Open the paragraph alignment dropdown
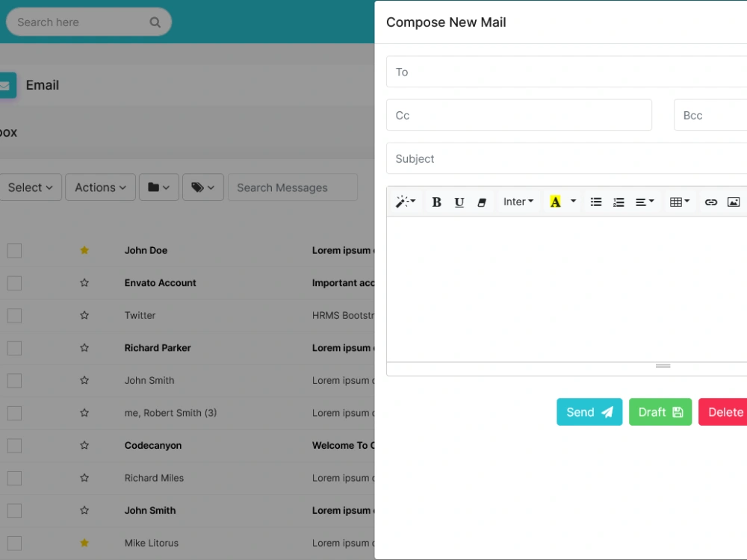747x560 pixels. (645, 202)
